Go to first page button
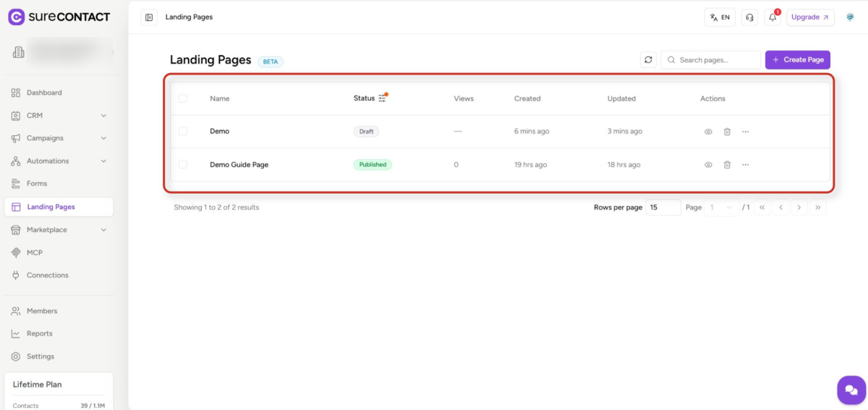 click(762, 208)
